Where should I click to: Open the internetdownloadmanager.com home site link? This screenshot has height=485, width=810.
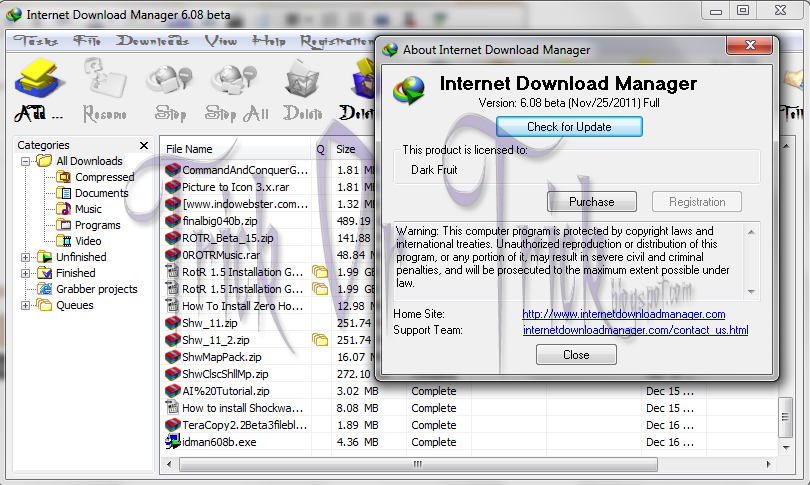click(x=624, y=314)
